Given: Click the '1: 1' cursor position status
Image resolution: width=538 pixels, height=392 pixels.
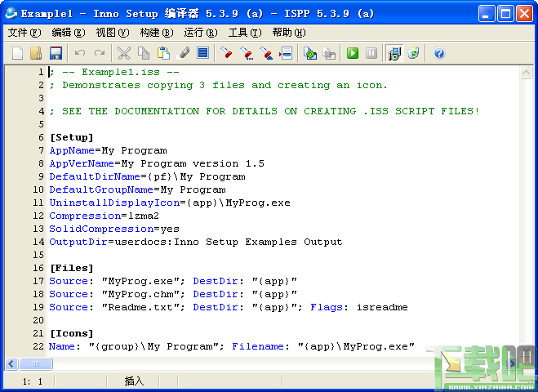Looking at the screenshot, I should (x=33, y=381).
